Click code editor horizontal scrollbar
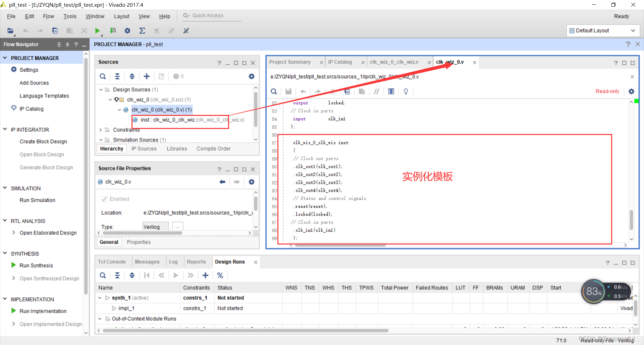Screen dimensions: 644x345 click(340, 245)
